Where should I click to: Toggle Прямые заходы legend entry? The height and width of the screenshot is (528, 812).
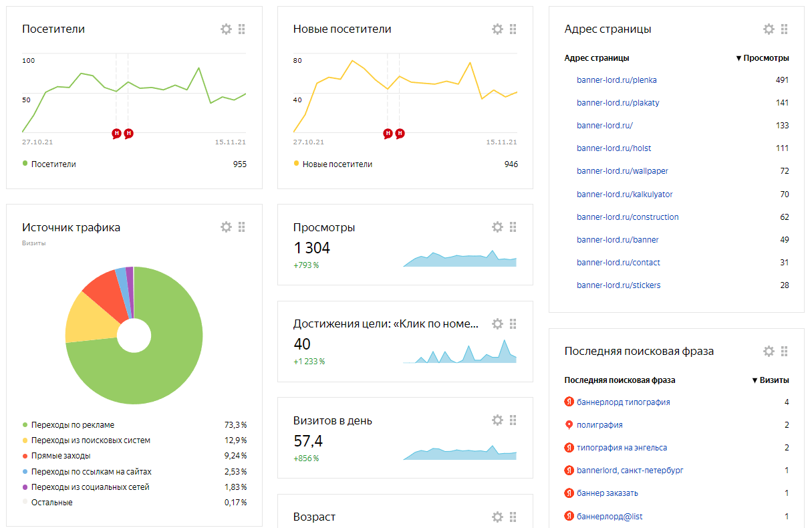pos(56,456)
